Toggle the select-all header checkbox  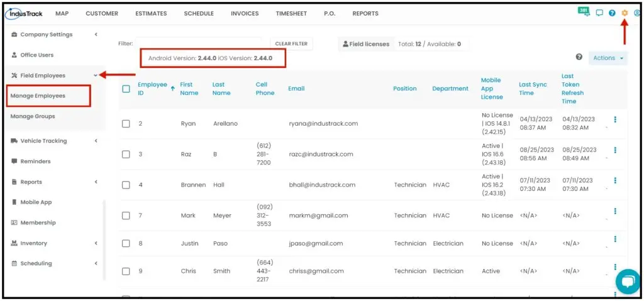[x=126, y=89]
